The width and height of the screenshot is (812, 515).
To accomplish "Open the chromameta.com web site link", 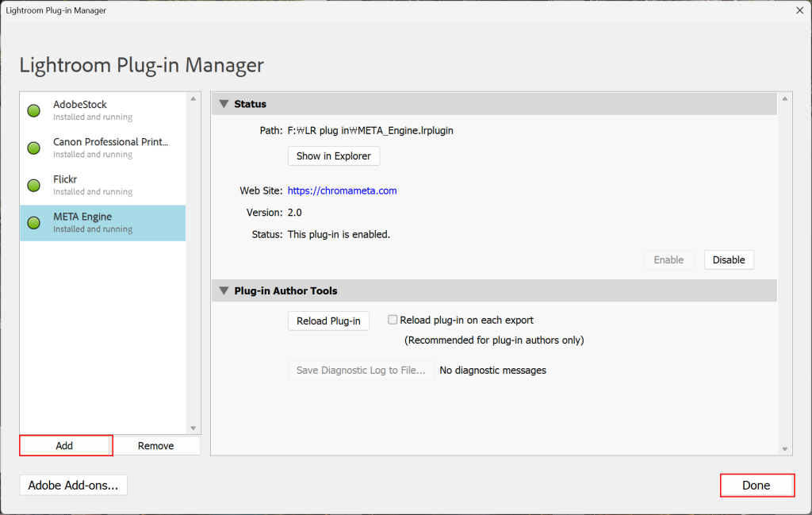I will click(x=342, y=190).
